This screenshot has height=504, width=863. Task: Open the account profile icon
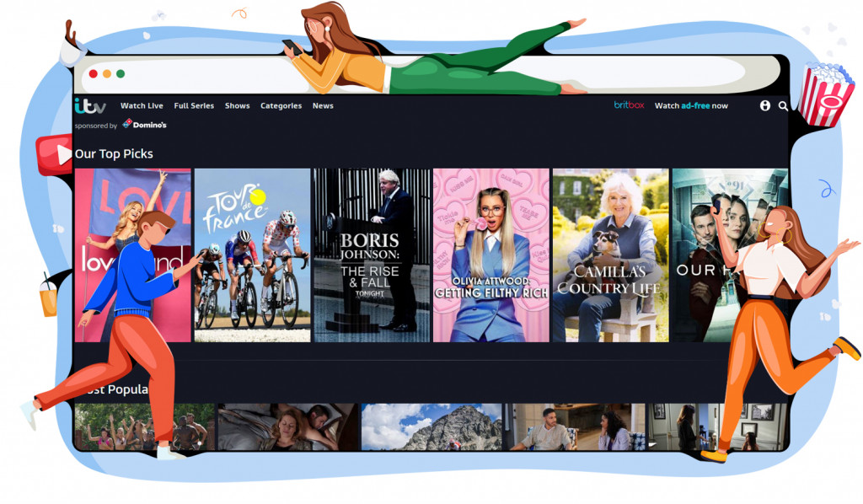[765, 105]
